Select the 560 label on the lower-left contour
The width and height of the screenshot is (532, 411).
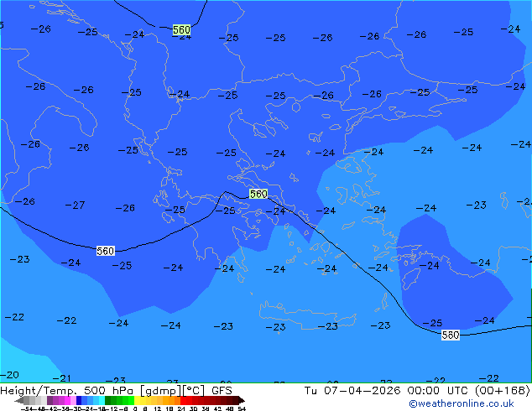(x=105, y=251)
